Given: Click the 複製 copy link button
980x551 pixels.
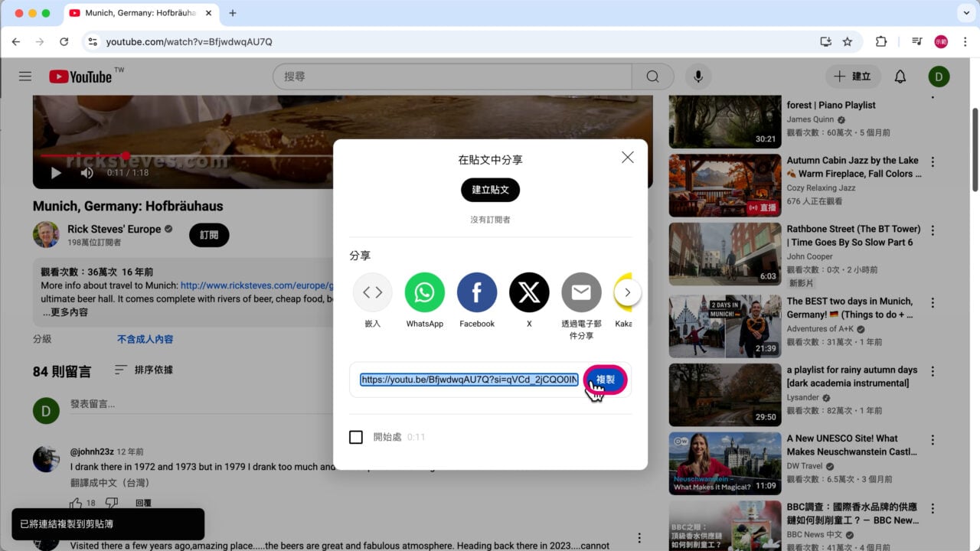Looking at the screenshot, I should (x=604, y=380).
